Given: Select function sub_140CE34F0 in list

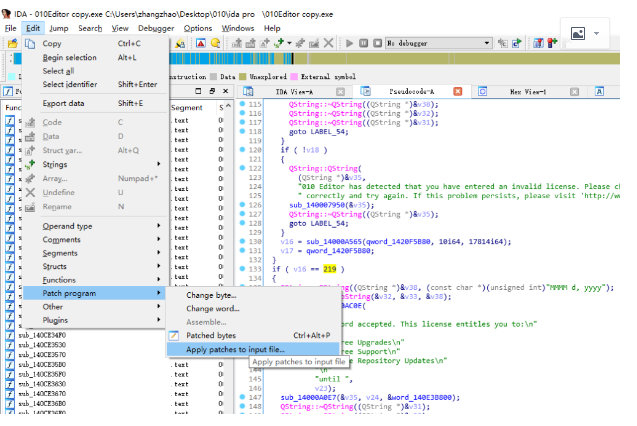Looking at the screenshot, I should 42,335.
